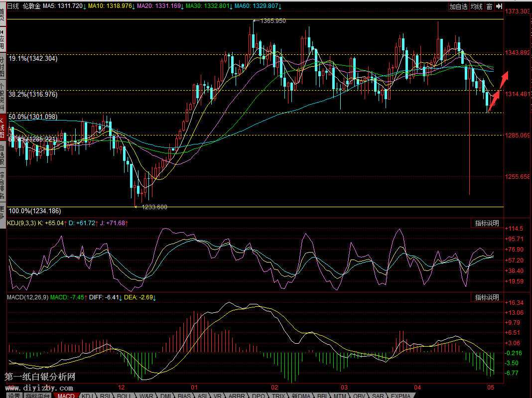
Task: Switch to the KDJ indicator tab
Action: [x=87, y=396]
